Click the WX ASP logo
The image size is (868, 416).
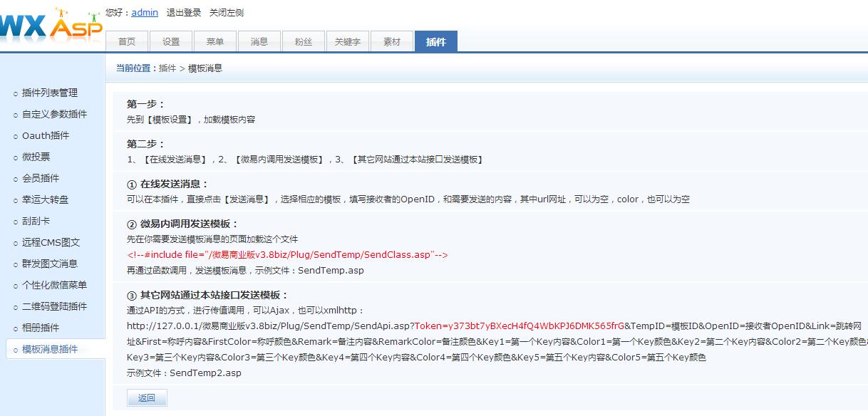point(51,26)
